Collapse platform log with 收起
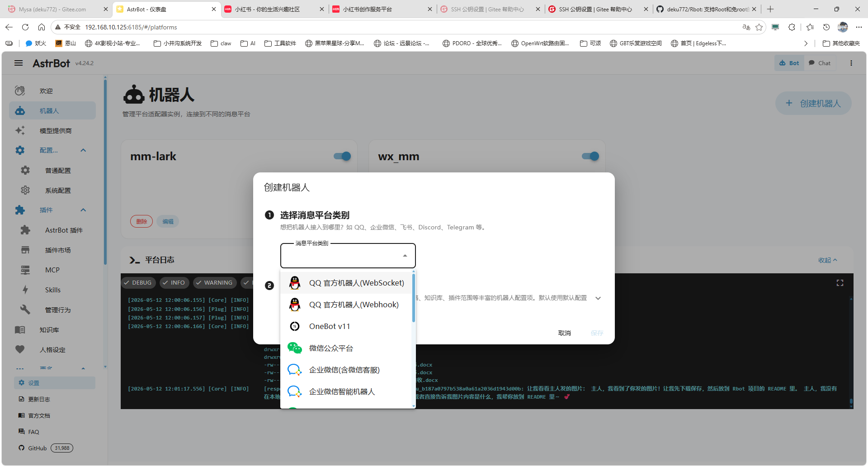The width and height of the screenshot is (868, 467). click(x=827, y=260)
